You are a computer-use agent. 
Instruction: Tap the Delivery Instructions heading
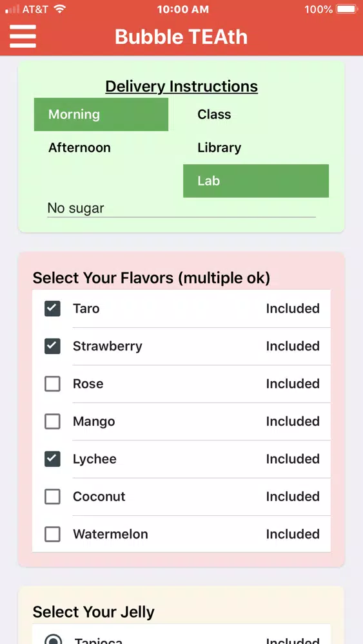181,86
